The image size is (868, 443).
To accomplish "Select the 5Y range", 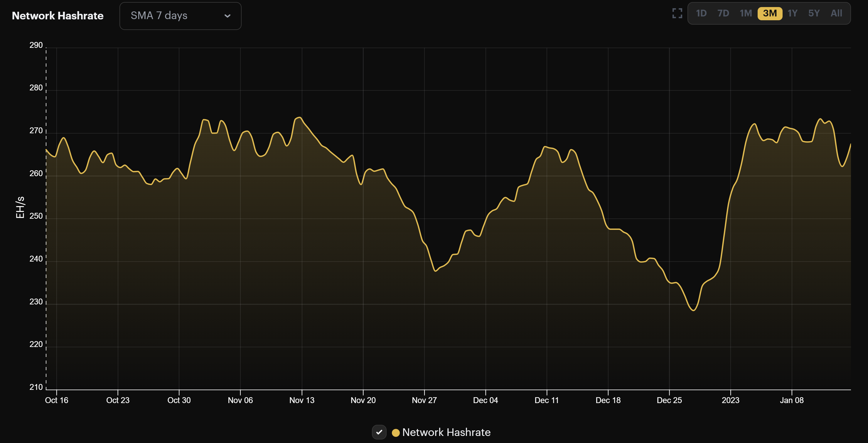I will (814, 13).
